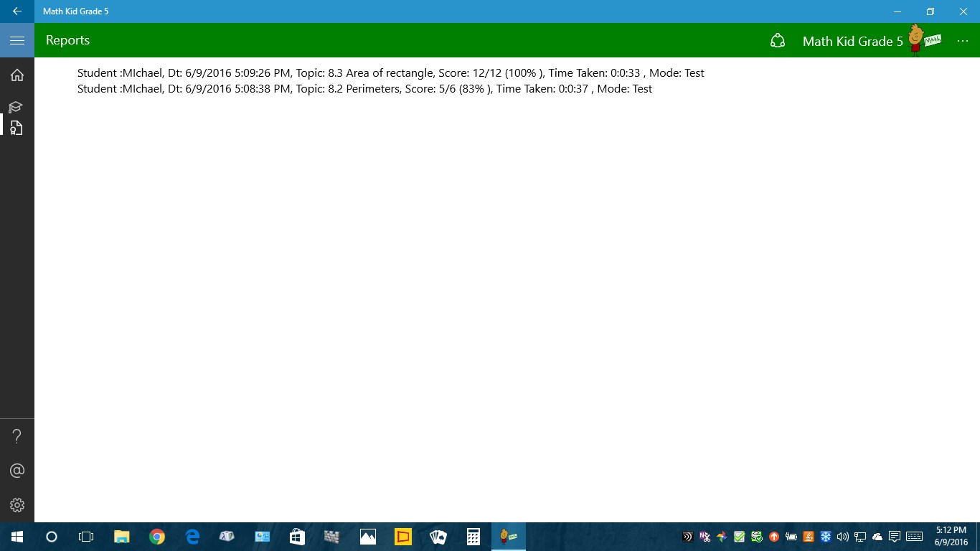Open Cortana search circle on taskbar

(x=52, y=537)
